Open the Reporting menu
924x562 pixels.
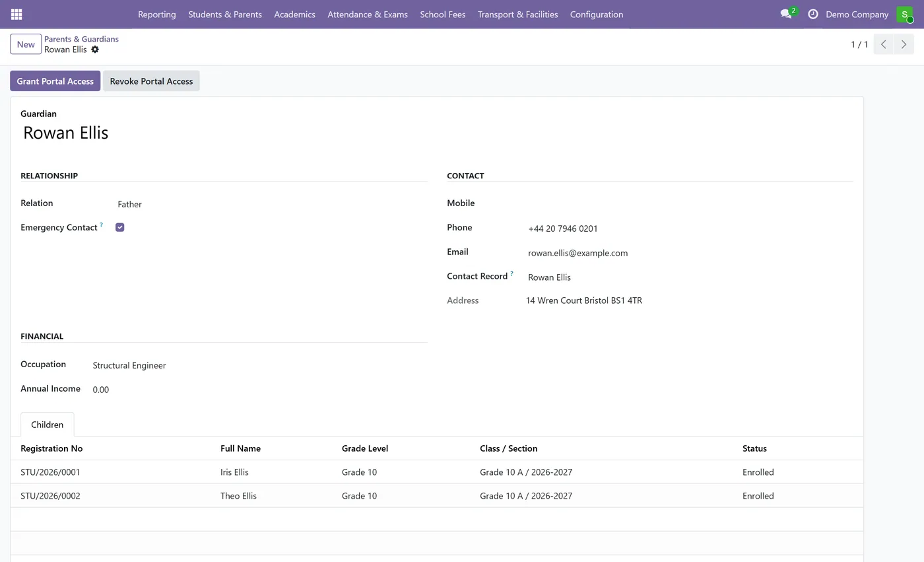[x=157, y=14]
